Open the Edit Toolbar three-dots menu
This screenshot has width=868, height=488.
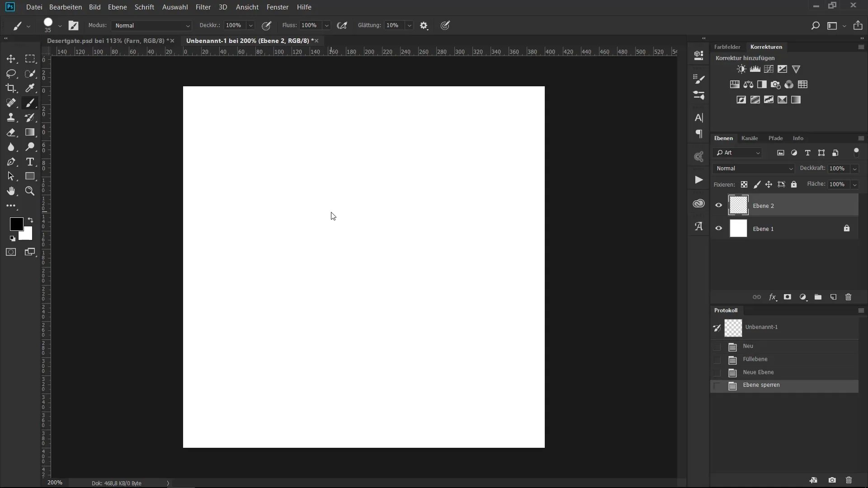tap(11, 206)
